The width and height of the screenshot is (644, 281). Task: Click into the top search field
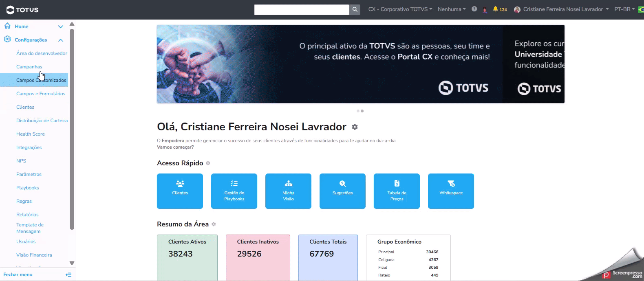point(302,9)
